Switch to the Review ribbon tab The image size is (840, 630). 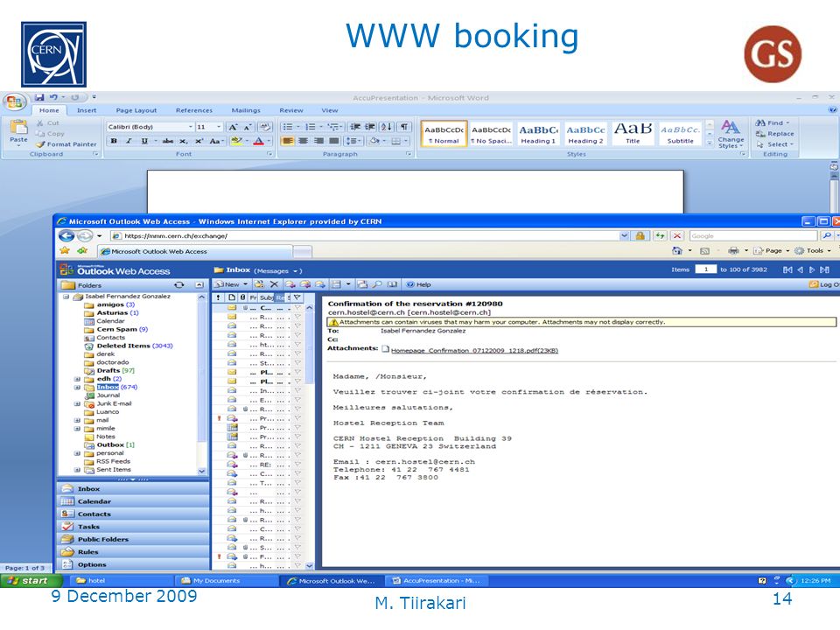[290, 110]
